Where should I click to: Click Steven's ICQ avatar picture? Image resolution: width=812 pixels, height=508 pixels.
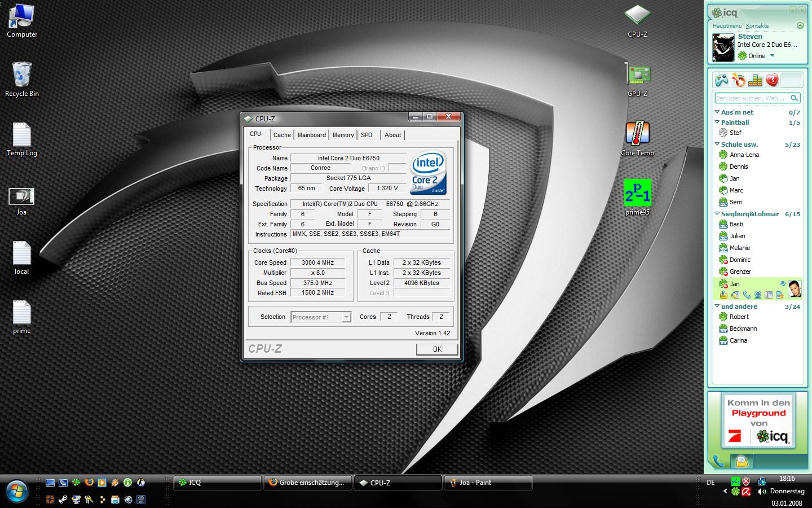tap(723, 47)
